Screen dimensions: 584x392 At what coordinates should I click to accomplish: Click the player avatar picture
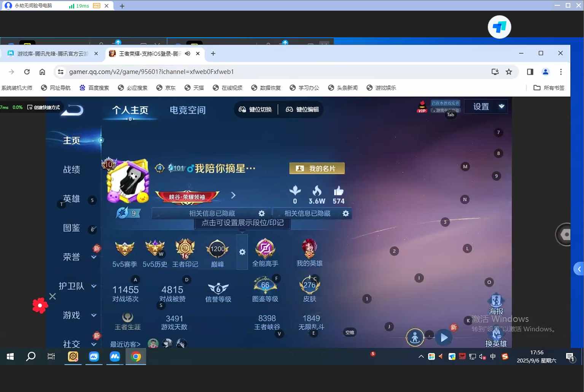pyautogui.click(x=128, y=181)
